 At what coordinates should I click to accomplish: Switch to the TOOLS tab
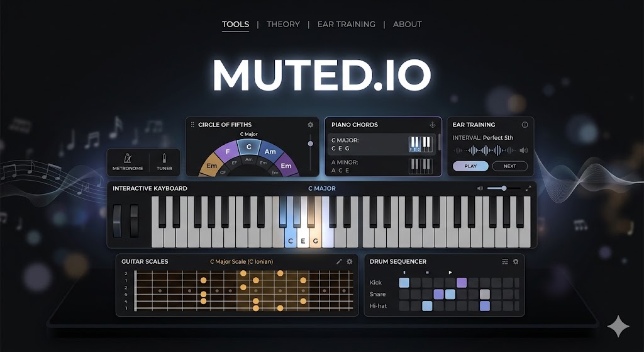[x=235, y=25]
